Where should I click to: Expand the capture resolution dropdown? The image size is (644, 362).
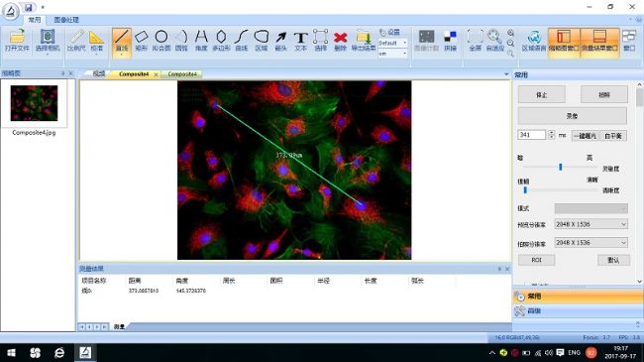click(591, 243)
